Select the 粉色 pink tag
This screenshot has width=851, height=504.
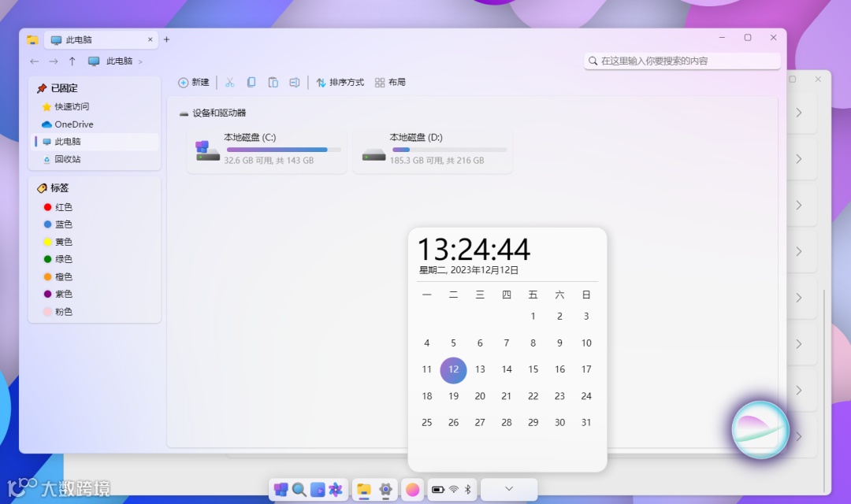pyautogui.click(x=58, y=312)
